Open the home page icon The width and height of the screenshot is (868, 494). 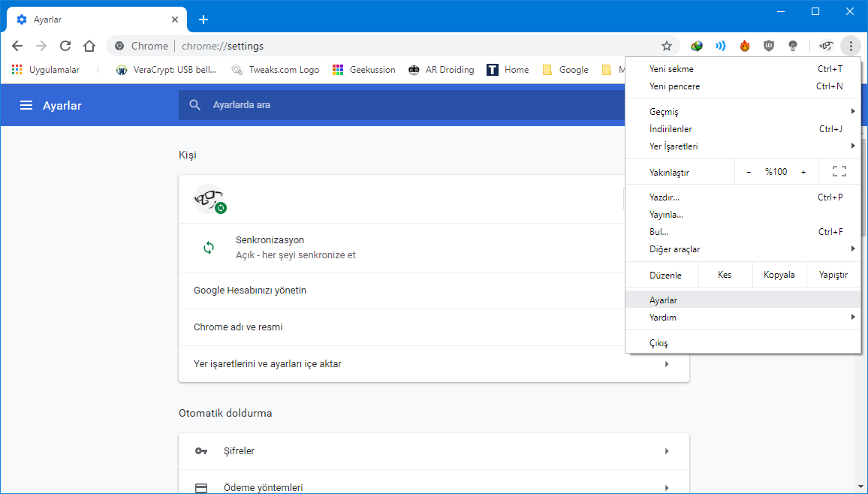[89, 46]
